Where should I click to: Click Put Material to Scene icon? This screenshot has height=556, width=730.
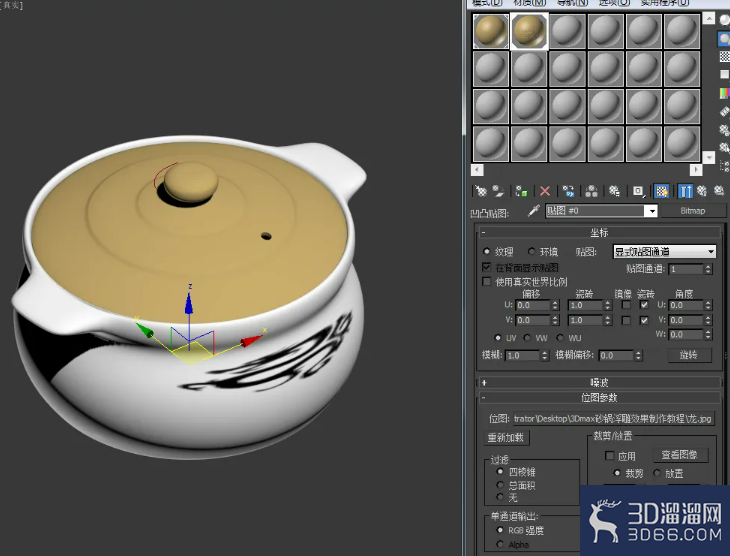pos(498,191)
